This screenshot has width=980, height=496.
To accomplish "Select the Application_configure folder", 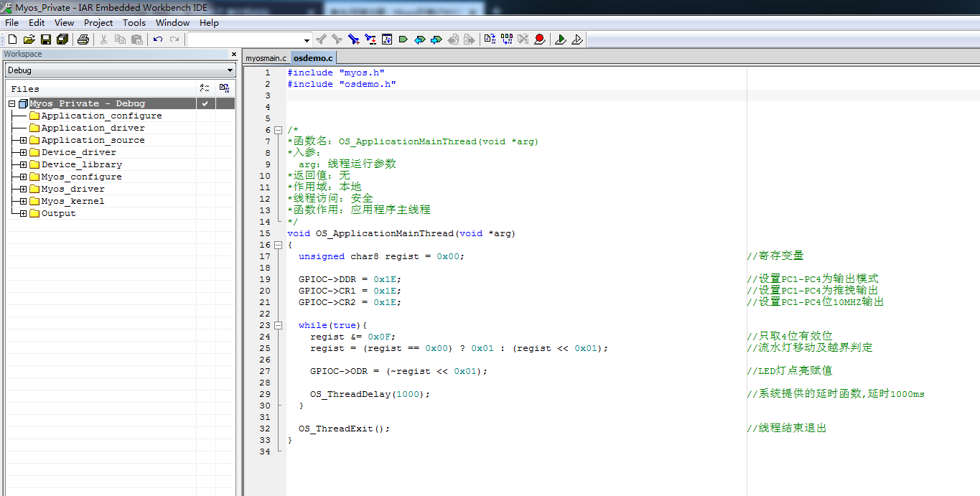I will coord(101,116).
